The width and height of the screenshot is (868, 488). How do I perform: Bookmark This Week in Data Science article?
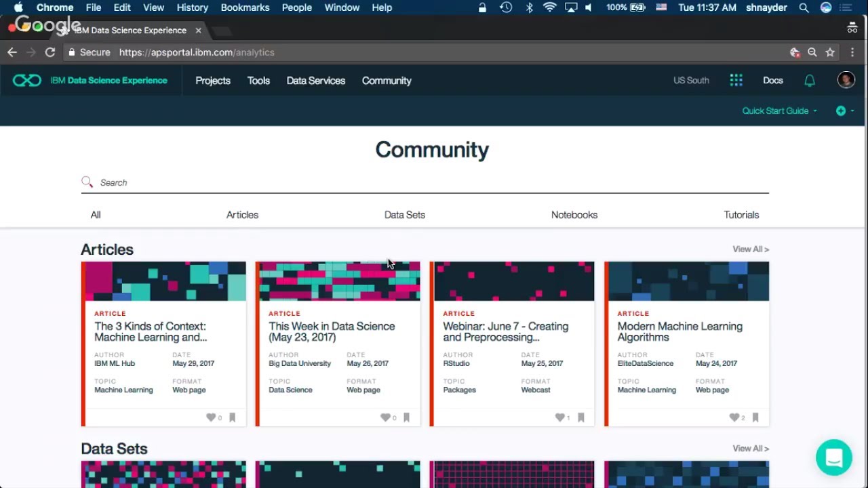[x=406, y=418]
